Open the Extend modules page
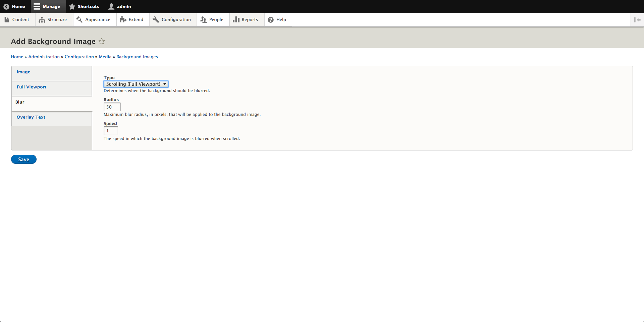Screen dimensions: 644x322 click(x=132, y=20)
